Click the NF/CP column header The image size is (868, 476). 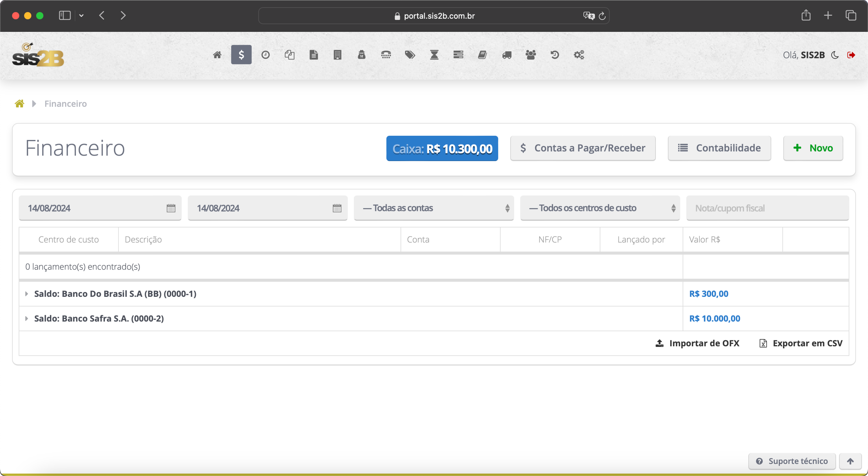[550, 240]
